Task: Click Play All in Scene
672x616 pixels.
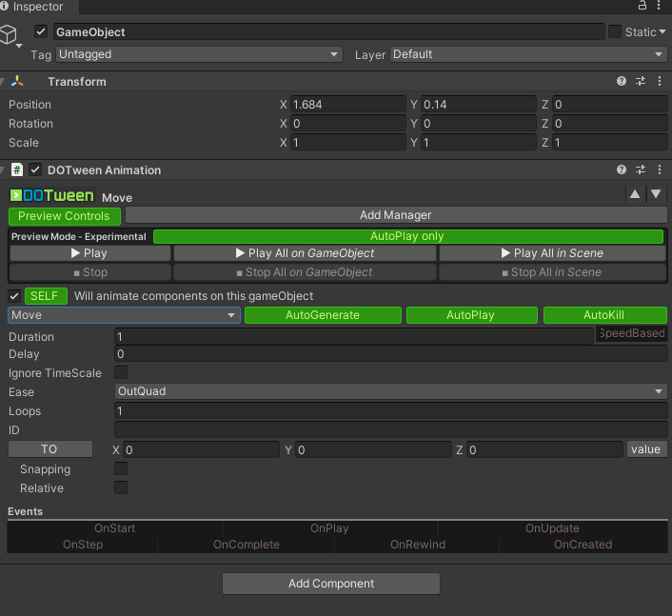Action: pos(552,253)
